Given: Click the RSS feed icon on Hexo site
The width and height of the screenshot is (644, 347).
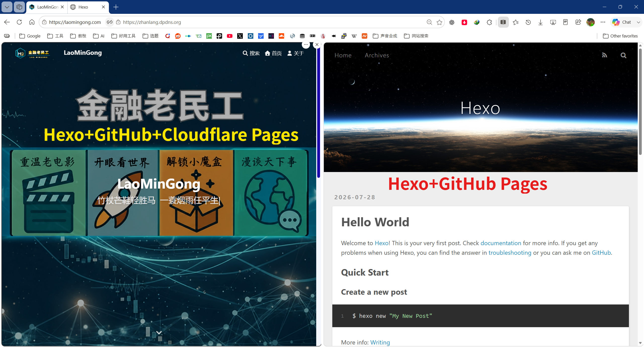Looking at the screenshot, I should (605, 55).
